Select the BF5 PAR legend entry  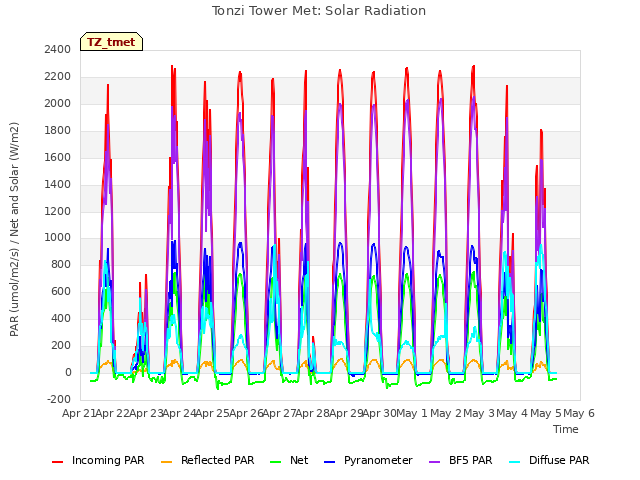pyautogui.click(x=461, y=460)
